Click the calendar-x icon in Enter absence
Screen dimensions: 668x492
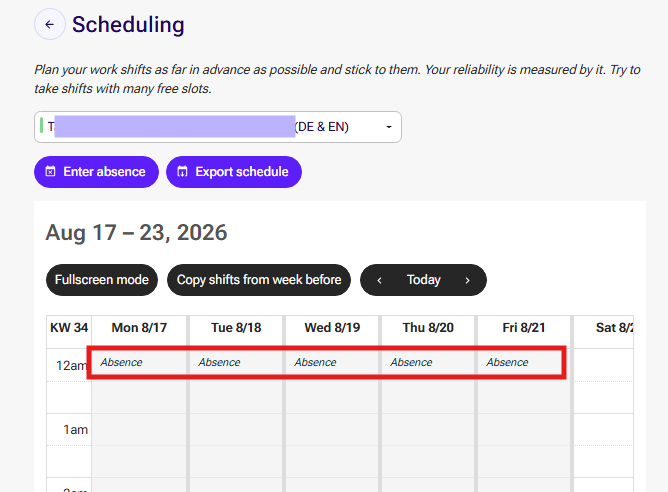(50, 172)
